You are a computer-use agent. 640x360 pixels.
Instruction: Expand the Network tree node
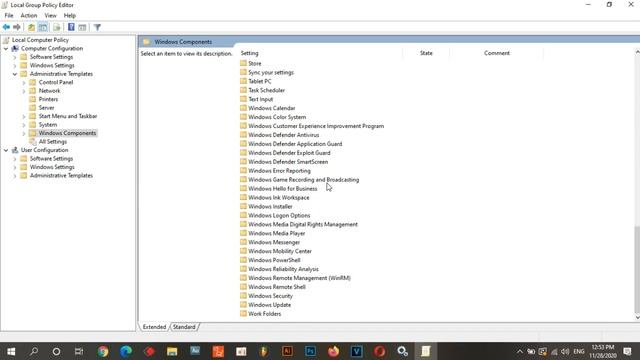(24, 91)
